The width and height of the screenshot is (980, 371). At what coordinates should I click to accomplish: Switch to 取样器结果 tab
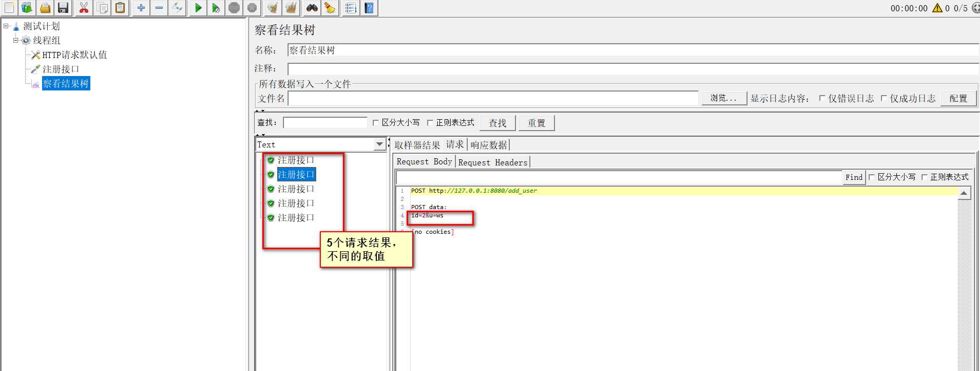[x=417, y=145]
